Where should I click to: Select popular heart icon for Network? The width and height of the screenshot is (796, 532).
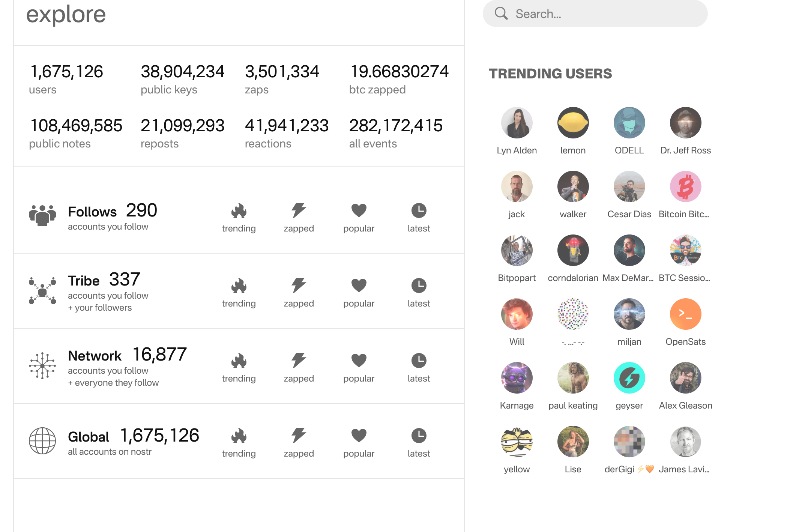coord(359,361)
